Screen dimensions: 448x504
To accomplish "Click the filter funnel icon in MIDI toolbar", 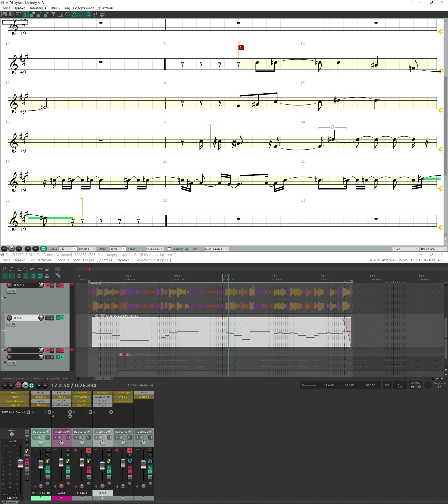I will (x=53, y=14).
